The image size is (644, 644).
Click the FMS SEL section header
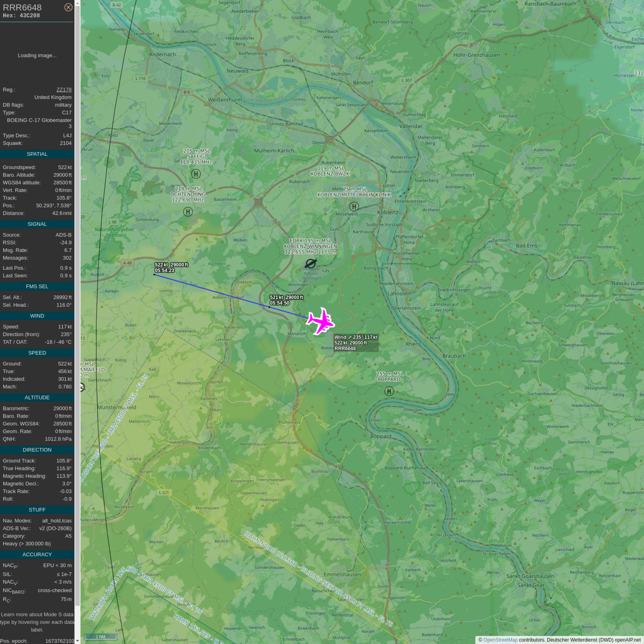click(x=37, y=286)
